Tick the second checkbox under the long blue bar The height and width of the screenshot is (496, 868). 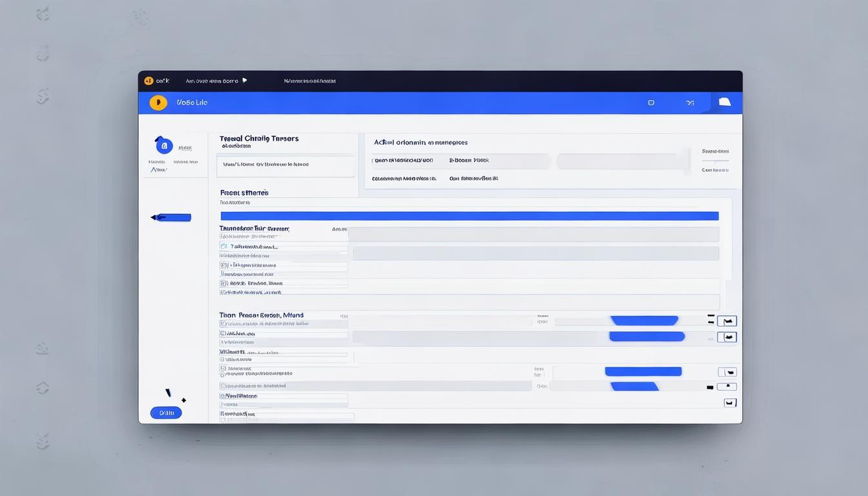tap(223, 265)
